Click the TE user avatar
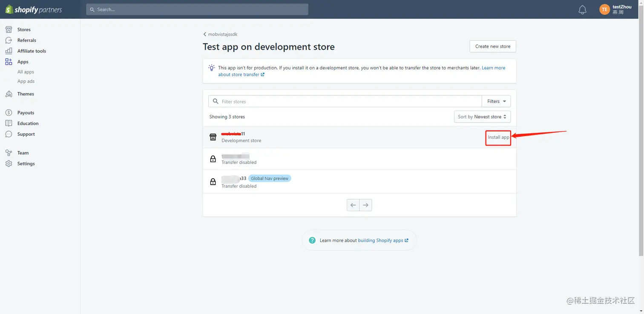Screen dimensions: 644x314 pos(604,9)
